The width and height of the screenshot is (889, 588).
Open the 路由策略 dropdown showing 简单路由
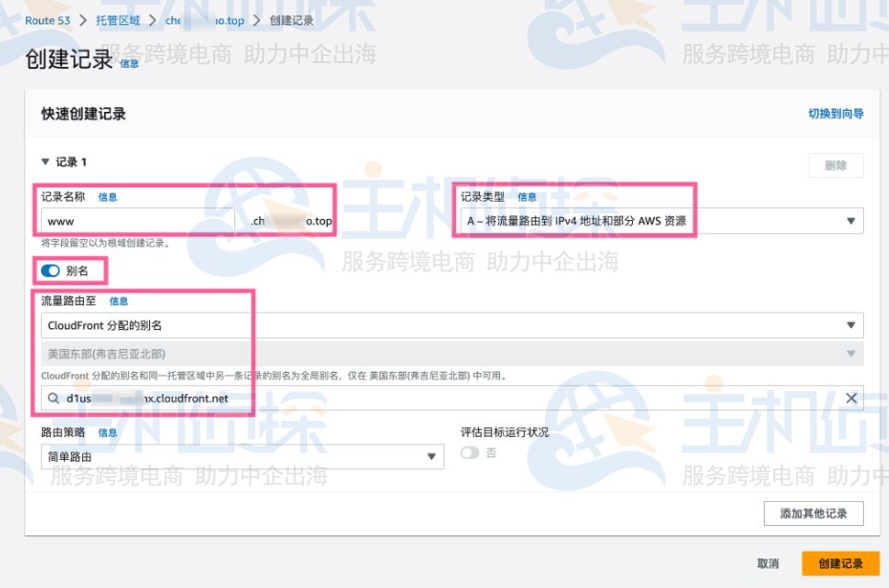(x=432, y=456)
